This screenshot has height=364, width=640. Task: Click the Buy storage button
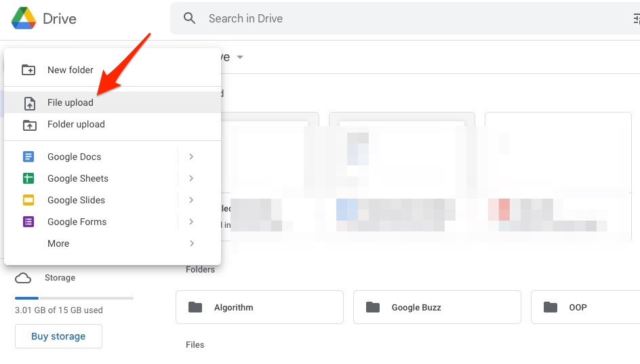coord(58,336)
